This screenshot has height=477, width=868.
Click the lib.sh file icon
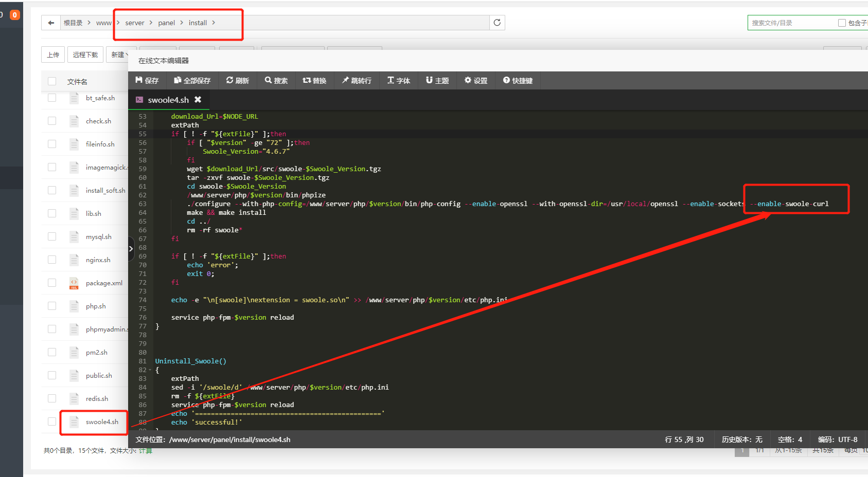click(x=74, y=213)
